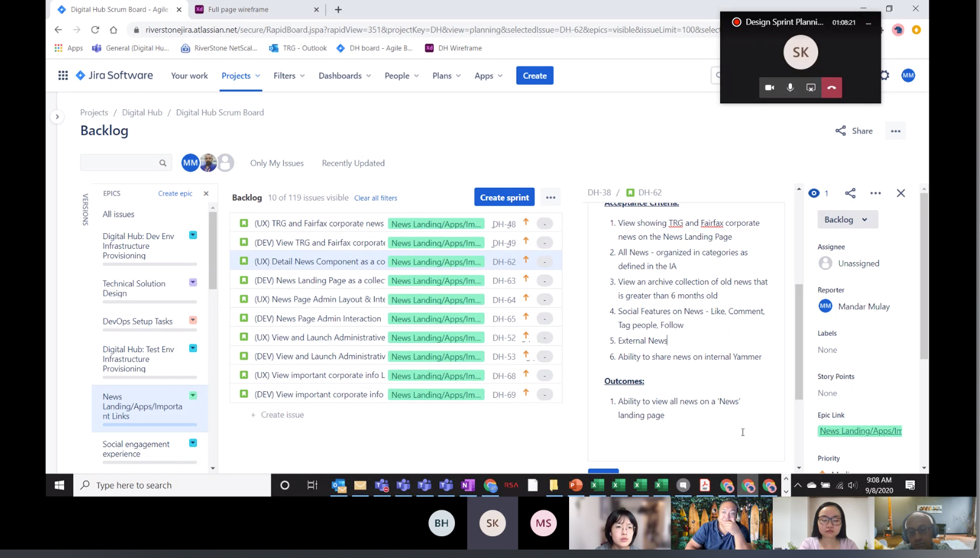This screenshot has height=558, width=980.
Task: Open Plans dropdown menu
Action: pos(446,75)
